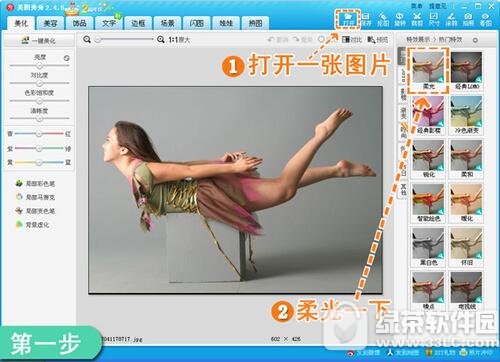
Task: Open the 抠图 cutout tool
Action: 383,19
